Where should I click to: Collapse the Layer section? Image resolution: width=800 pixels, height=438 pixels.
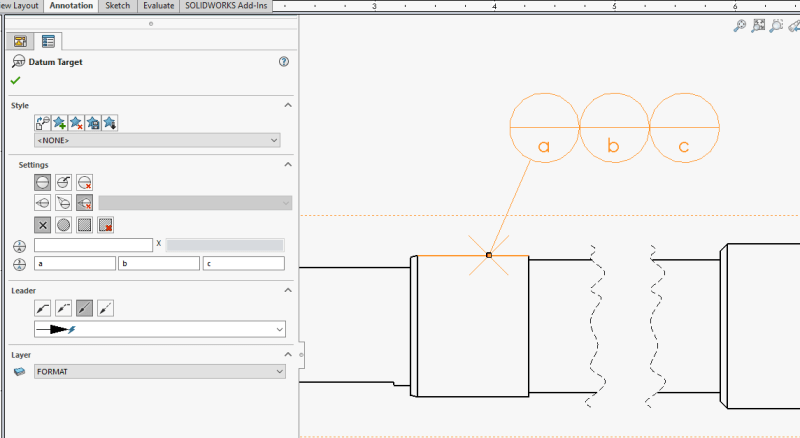coord(288,354)
